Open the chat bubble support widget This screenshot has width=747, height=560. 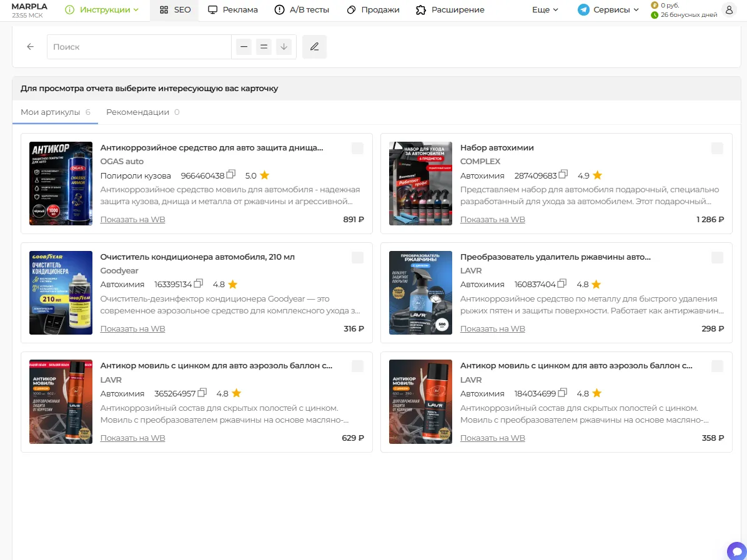tap(738, 551)
